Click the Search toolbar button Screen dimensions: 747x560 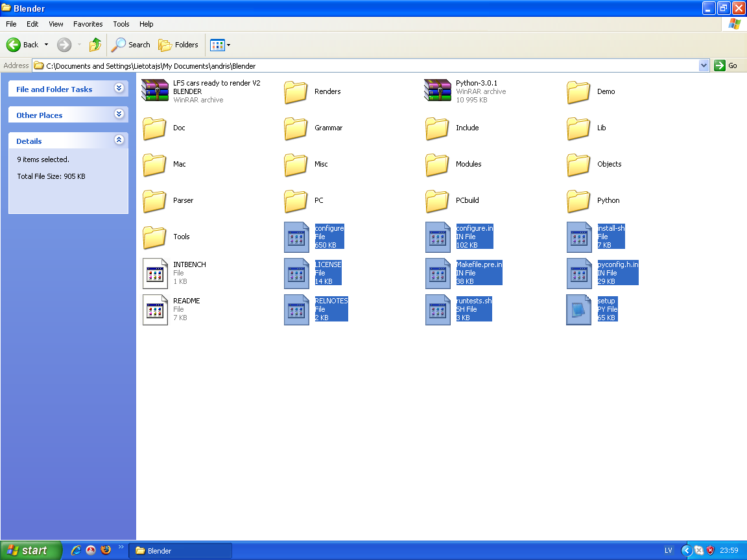point(131,45)
